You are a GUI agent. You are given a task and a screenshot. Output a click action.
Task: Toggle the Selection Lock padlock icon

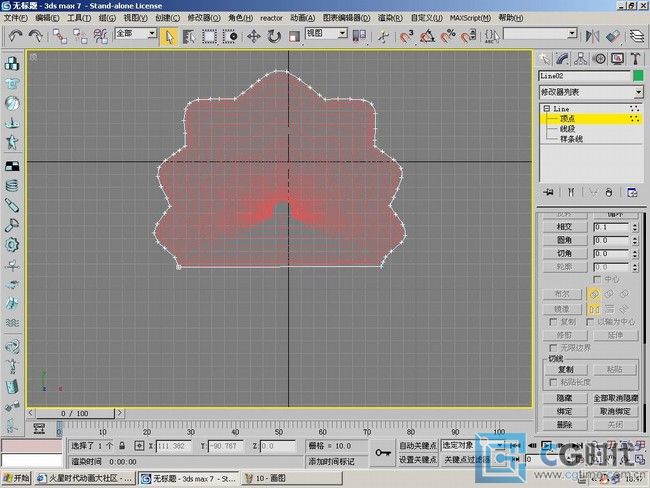click(122, 446)
